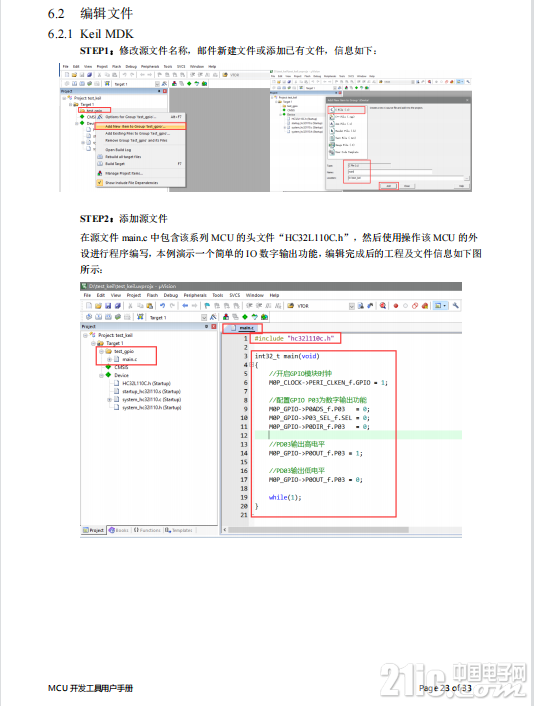534x706 pixels.
Task: Open Debug menu in main.c Keil window
Action: [171, 295]
